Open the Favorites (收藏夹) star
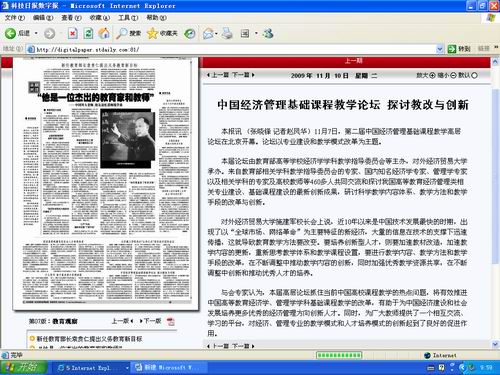 [x=162, y=33]
